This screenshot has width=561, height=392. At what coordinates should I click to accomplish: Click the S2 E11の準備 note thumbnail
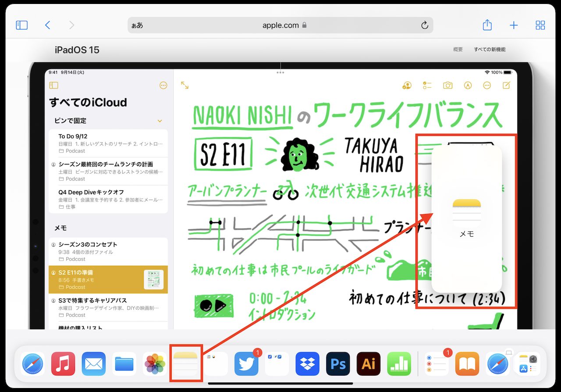[154, 280]
